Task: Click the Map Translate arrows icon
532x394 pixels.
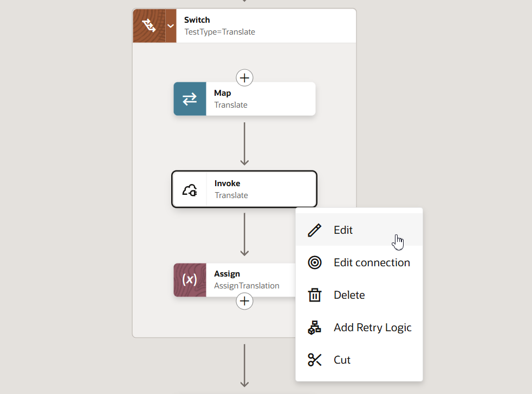Action: coord(190,99)
